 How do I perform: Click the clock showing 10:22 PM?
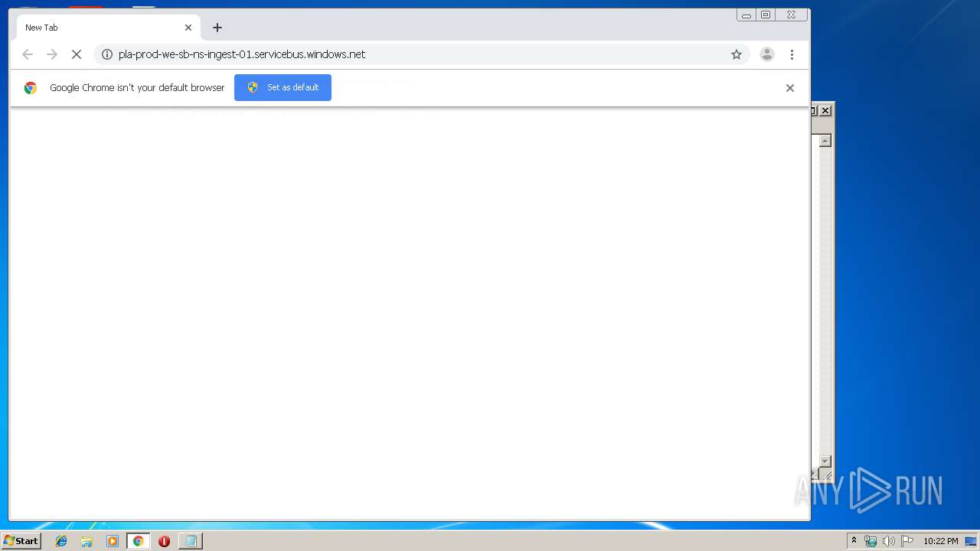click(x=940, y=541)
